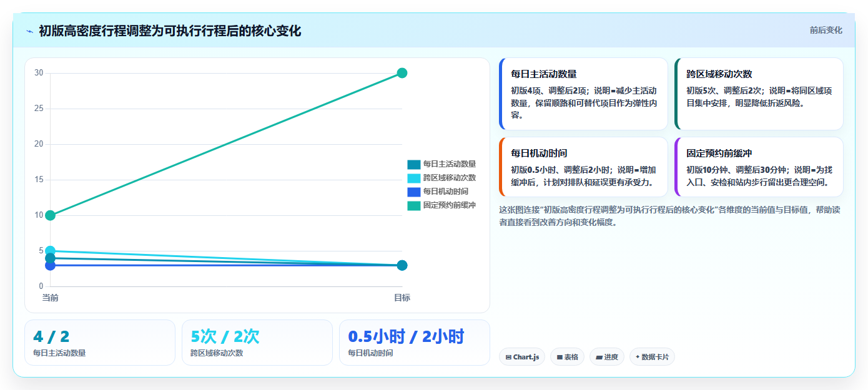Screen dimensions: 868x390
Task: Click the 表格 tag chip
Action: 567,357
